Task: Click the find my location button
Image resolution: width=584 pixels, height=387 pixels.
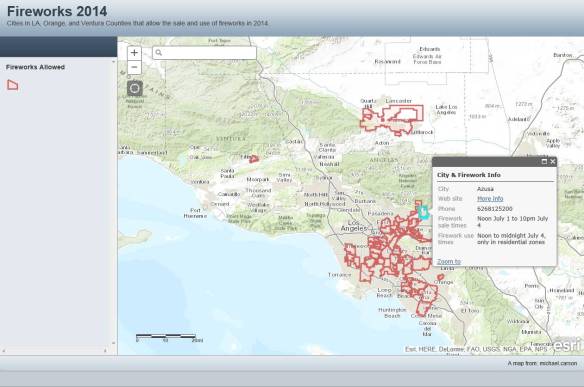Action: [x=134, y=88]
